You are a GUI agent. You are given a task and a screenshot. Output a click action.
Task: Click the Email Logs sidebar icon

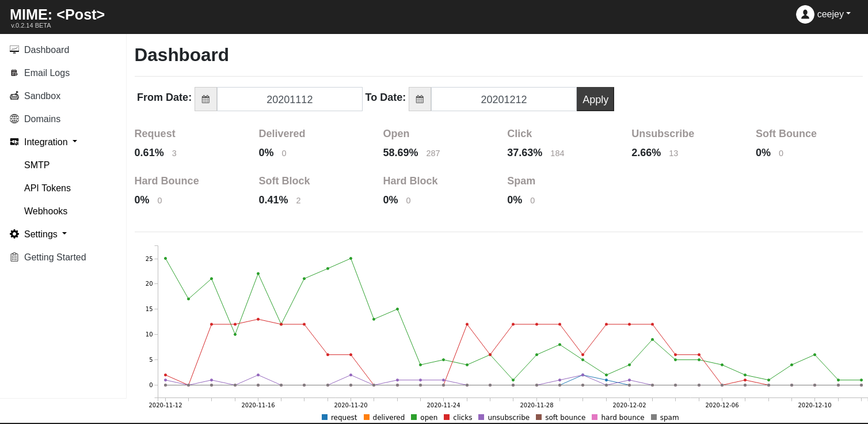click(x=14, y=73)
